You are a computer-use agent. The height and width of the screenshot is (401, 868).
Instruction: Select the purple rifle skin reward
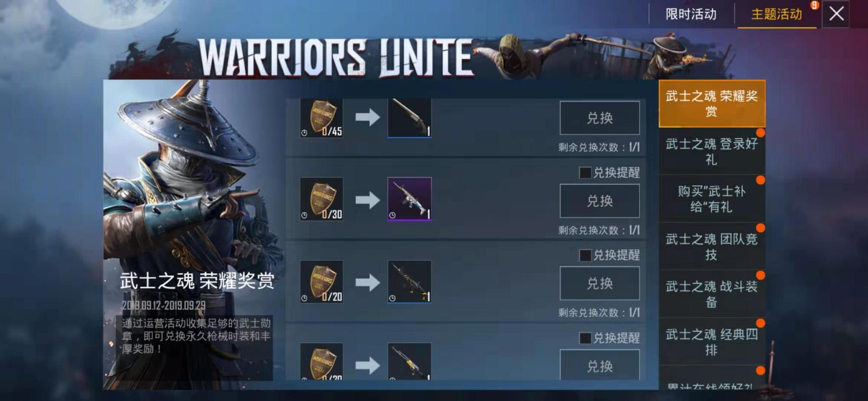[409, 199]
